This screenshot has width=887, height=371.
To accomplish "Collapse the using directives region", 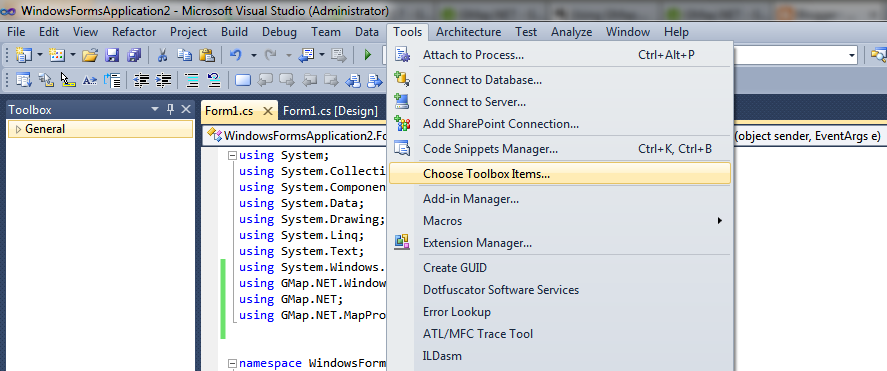I will coord(232,156).
